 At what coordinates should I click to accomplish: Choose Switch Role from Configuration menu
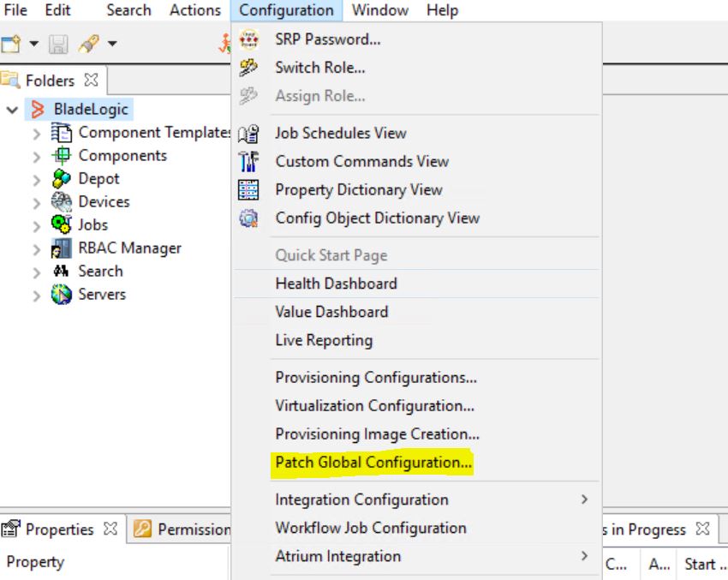(319, 68)
